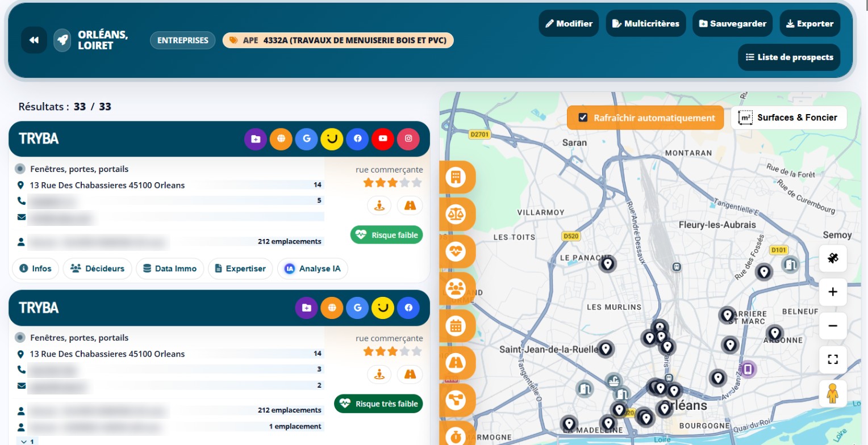Image resolution: width=868 pixels, height=445 pixels.
Task: Click the rocket icon next to Orléans, Loiret
Action: coord(62,40)
